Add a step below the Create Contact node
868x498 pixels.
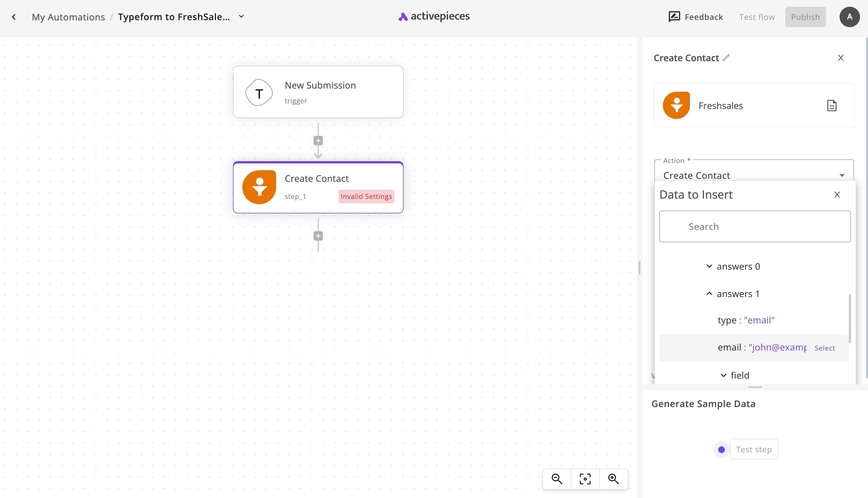coord(318,236)
